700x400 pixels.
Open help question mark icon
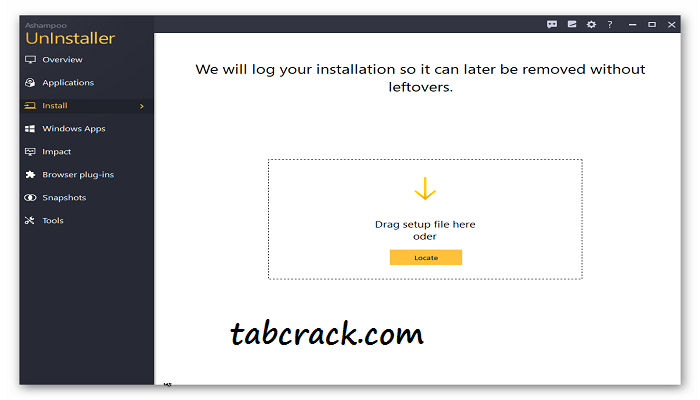click(x=610, y=25)
